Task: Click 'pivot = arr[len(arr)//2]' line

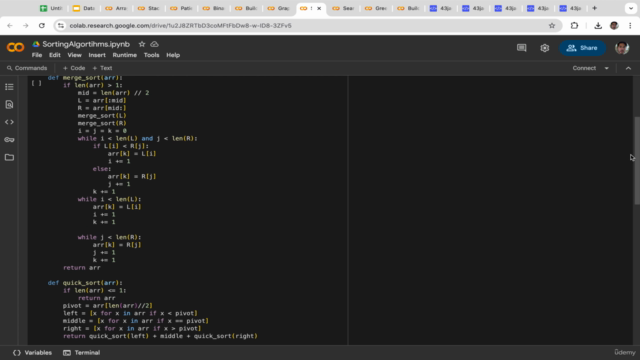Action: (x=108, y=305)
